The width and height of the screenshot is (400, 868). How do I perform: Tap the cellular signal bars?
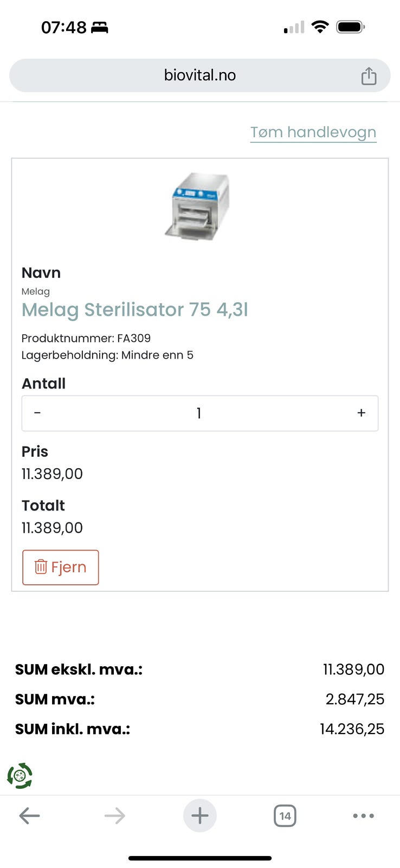[294, 27]
